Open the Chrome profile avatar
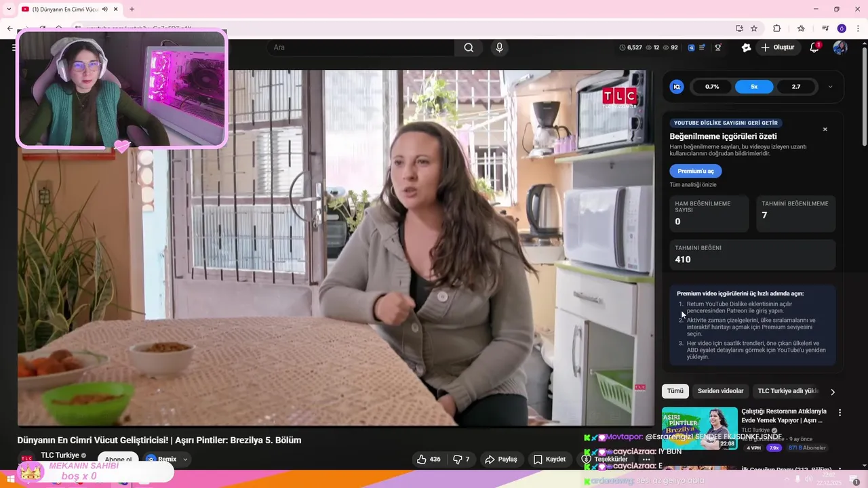Image resolution: width=868 pixels, height=488 pixels. [x=842, y=28]
